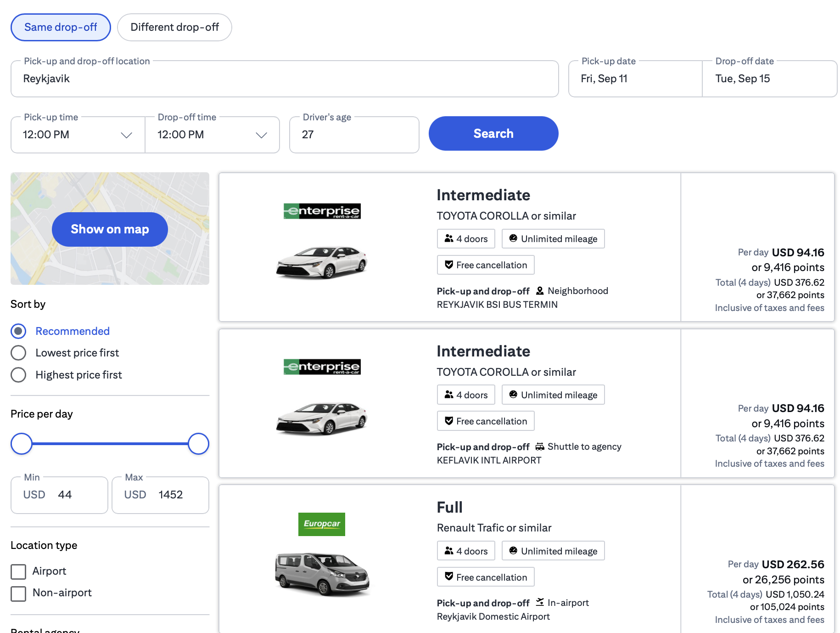The image size is (840, 633).
Task: Click the shuttle bus icon on the Keflavik airport listing
Action: (541, 446)
